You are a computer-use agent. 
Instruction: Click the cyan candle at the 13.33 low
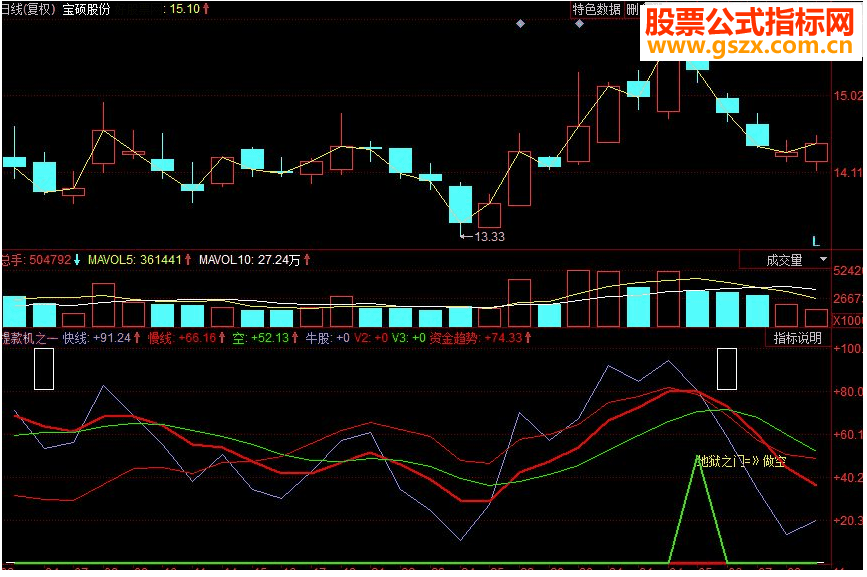point(460,204)
